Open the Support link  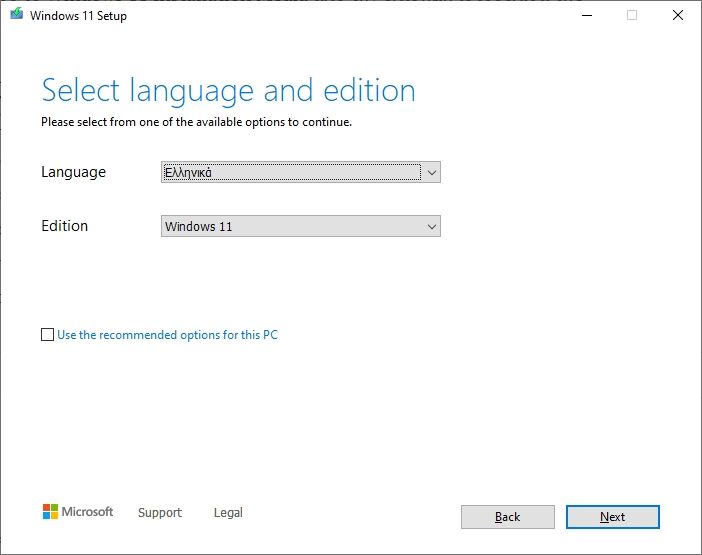160,513
